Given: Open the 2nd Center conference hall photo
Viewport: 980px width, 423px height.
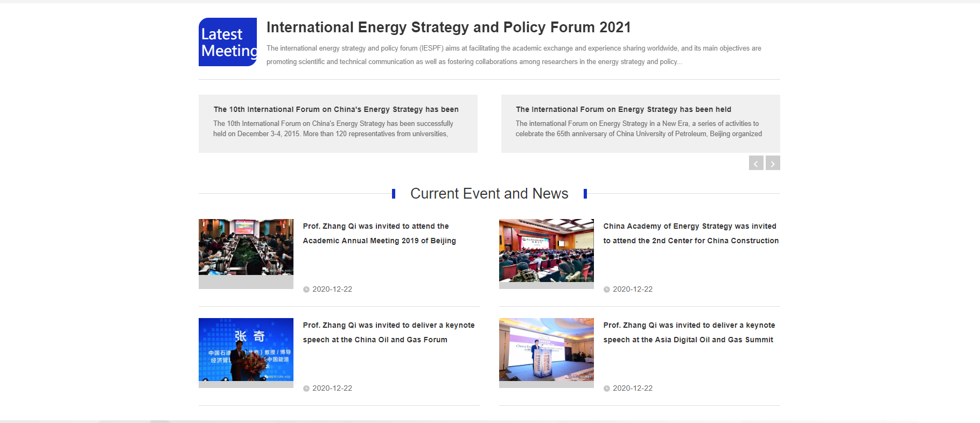Looking at the screenshot, I should point(546,250).
